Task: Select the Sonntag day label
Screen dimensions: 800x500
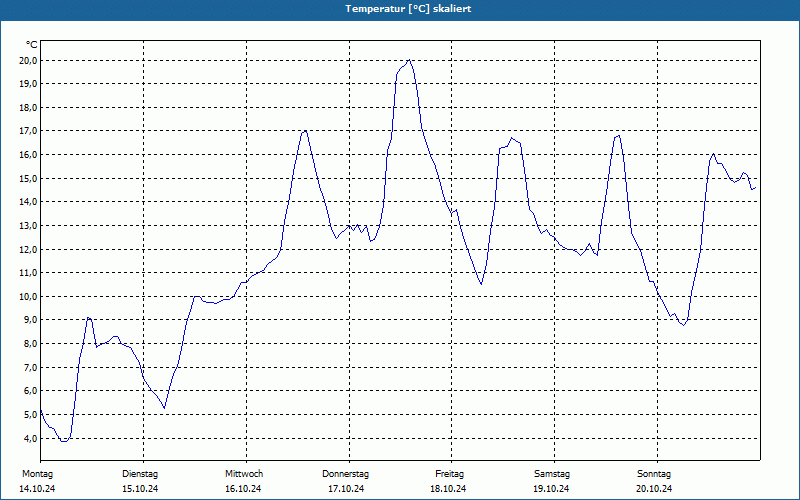Action: pos(654,474)
